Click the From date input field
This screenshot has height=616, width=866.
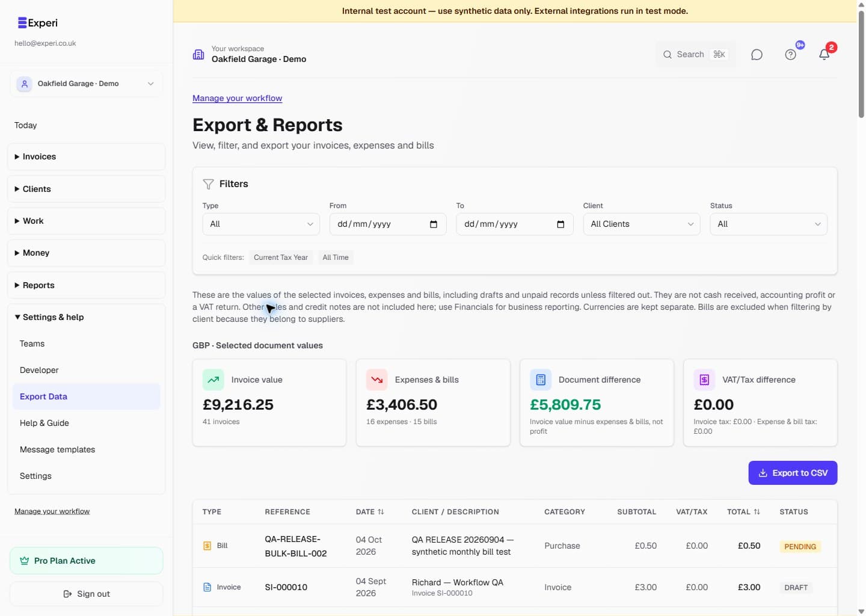pos(388,224)
